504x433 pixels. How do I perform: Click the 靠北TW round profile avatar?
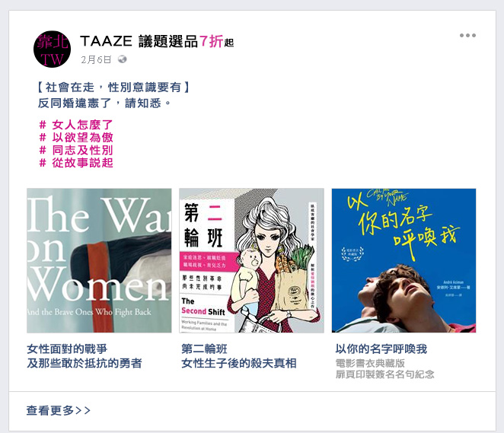(52, 49)
